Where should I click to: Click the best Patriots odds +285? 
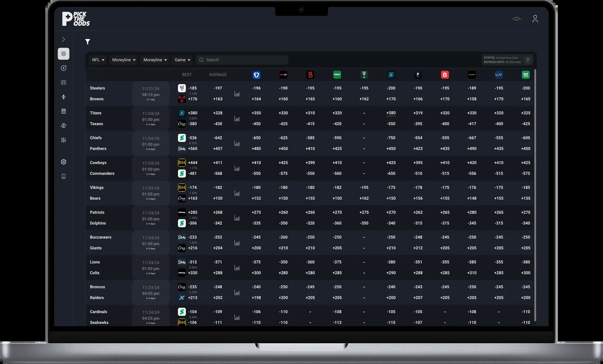point(193,212)
